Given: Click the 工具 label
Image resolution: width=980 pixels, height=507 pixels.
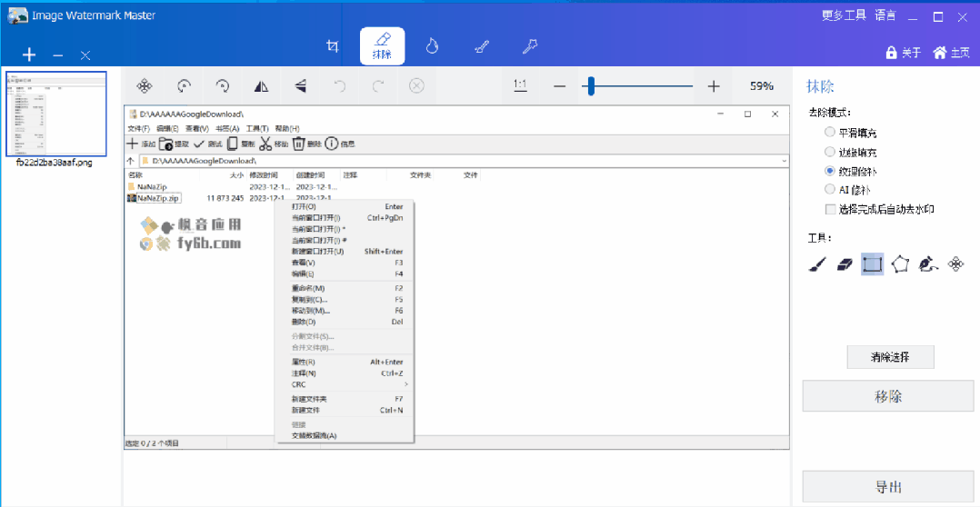Looking at the screenshot, I should 820,238.
